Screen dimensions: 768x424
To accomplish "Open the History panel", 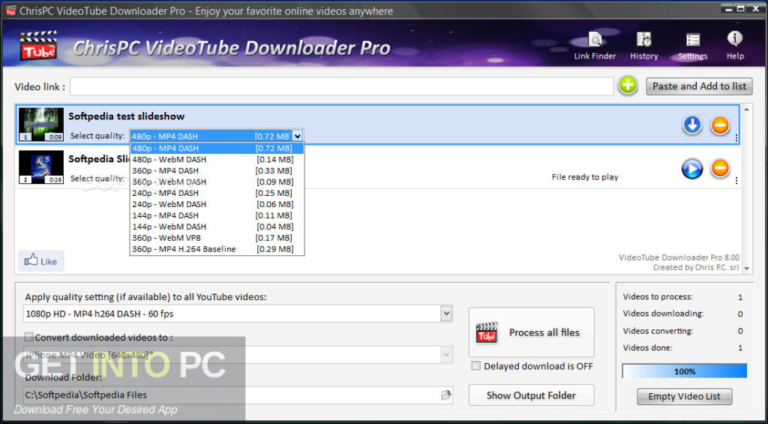I will coord(644,46).
